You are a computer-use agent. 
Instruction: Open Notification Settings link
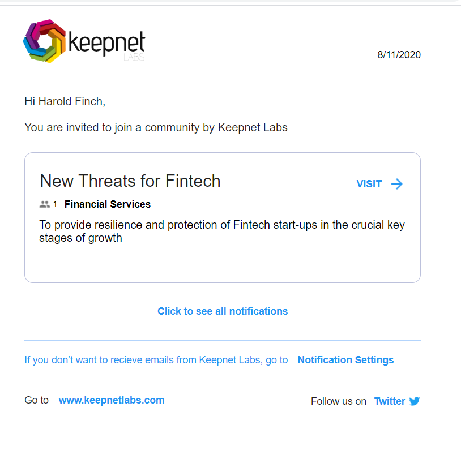(345, 360)
